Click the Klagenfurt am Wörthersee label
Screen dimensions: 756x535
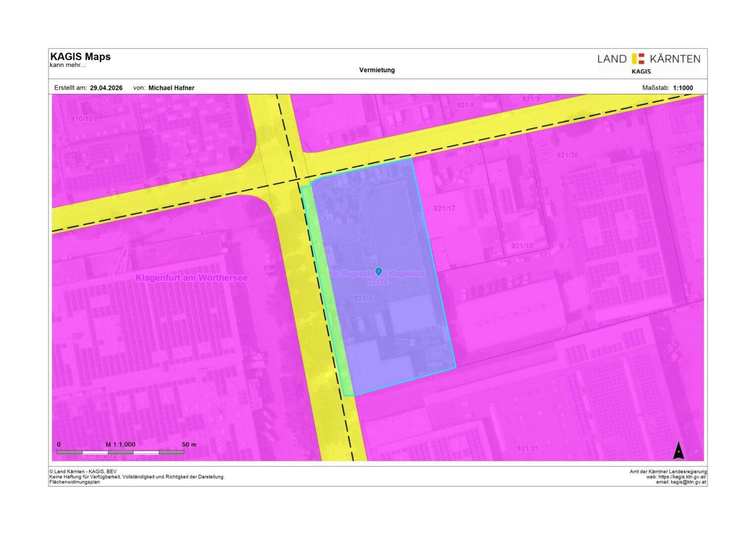(x=192, y=278)
